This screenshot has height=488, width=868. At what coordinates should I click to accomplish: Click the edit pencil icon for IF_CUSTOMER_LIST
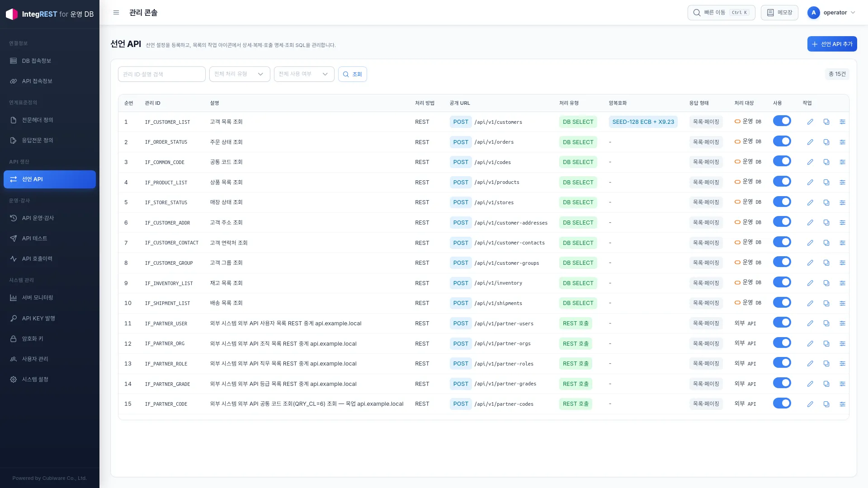pyautogui.click(x=810, y=122)
